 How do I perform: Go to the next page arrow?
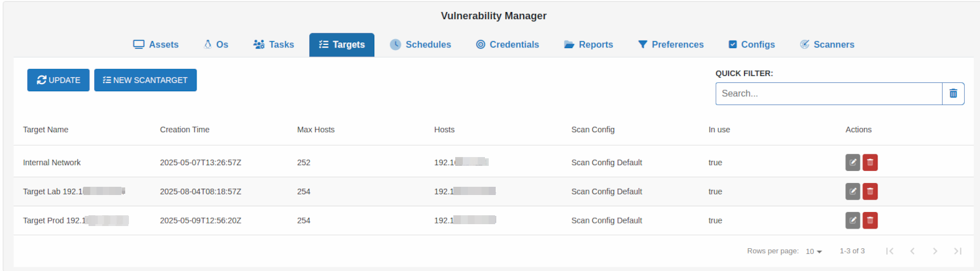[934, 251]
